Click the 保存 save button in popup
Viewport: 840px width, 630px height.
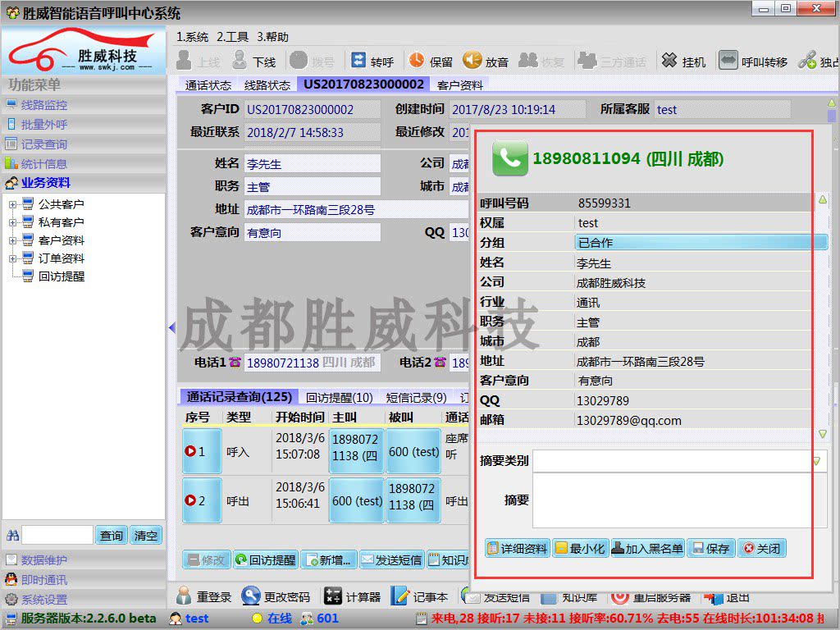pyautogui.click(x=711, y=548)
